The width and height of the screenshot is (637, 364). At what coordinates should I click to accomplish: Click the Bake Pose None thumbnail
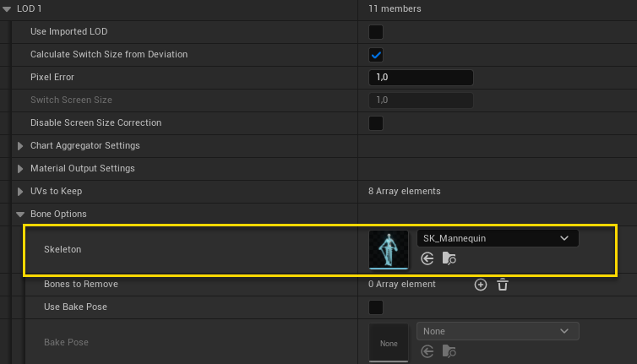click(x=389, y=342)
